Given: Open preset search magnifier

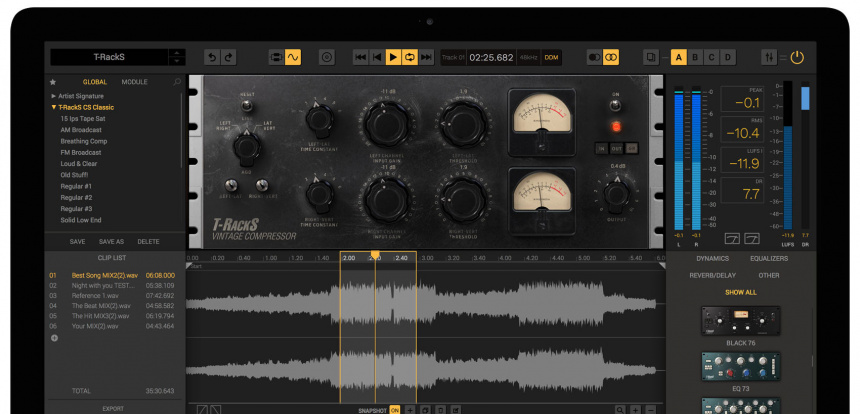Looking at the screenshot, I should point(177,82).
